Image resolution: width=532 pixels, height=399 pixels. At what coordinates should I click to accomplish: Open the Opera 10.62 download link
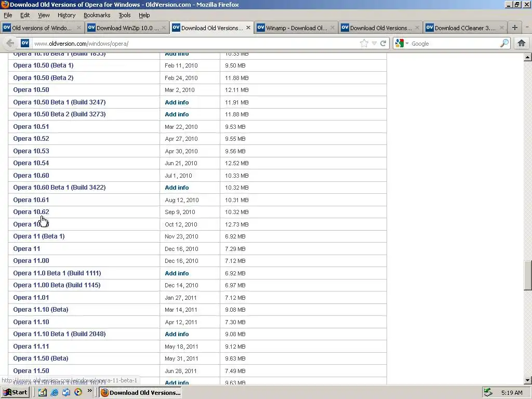coord(31,212)
